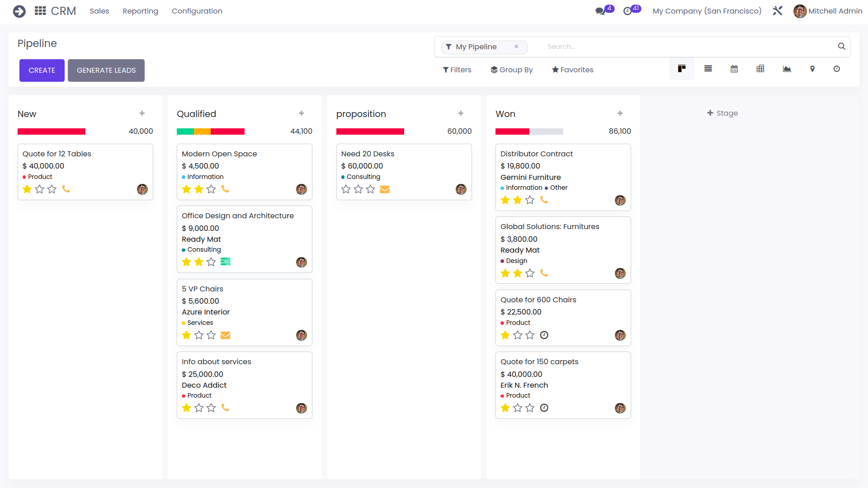The image size is (868, 488).
Task: Click the Generate Leads button
Action: pos(106,70)
